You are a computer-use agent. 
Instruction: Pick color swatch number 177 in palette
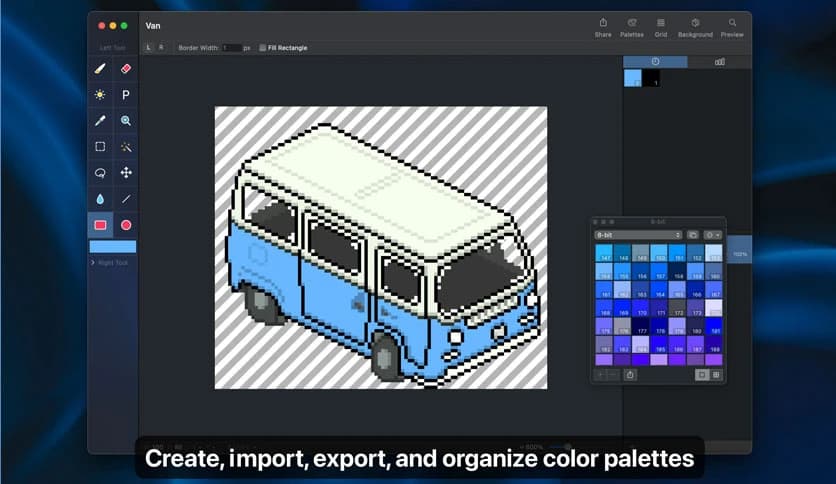(x=640, y=328)
